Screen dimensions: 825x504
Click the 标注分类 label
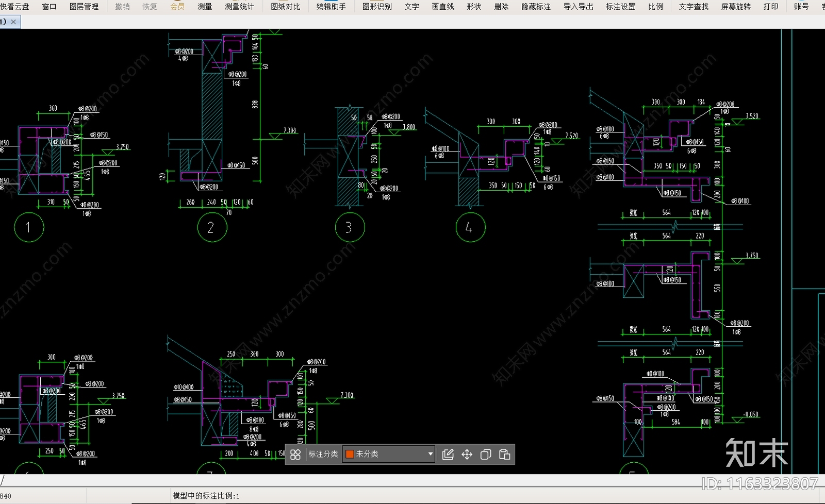[323, 454]
